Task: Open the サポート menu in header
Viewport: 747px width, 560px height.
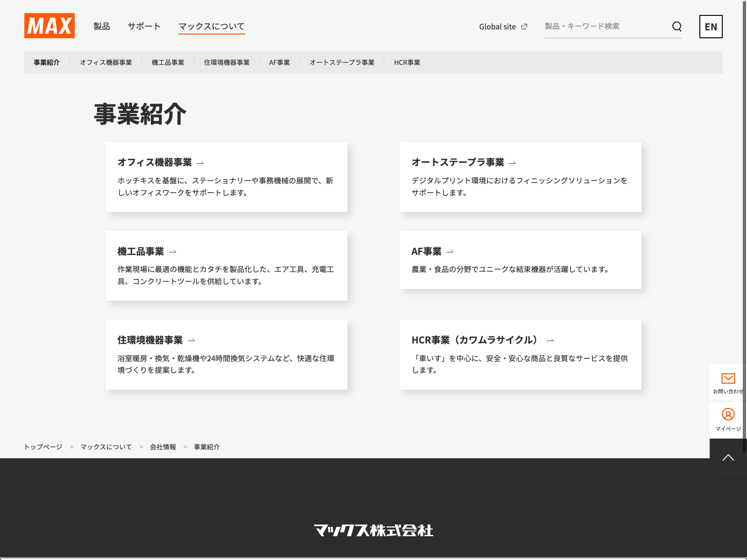Action: [144, 27]
